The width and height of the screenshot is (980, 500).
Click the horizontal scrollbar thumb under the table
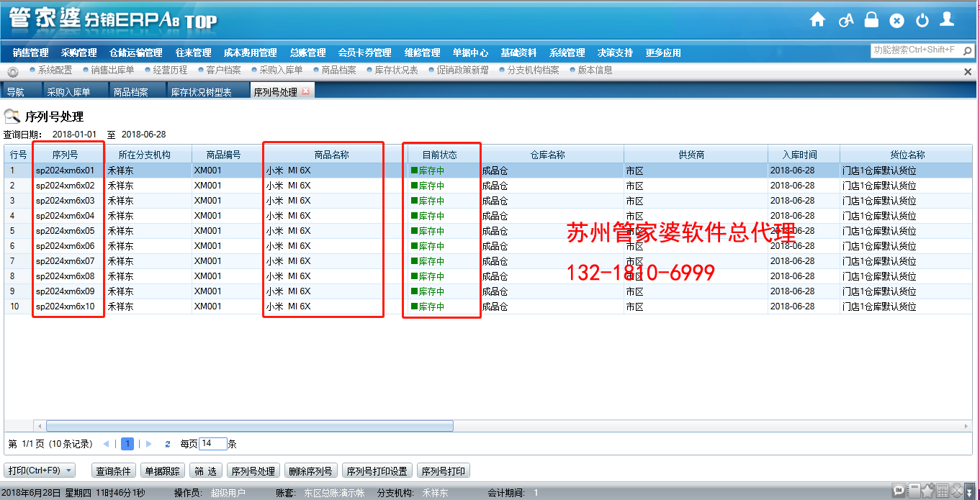(x=249, y=426)
